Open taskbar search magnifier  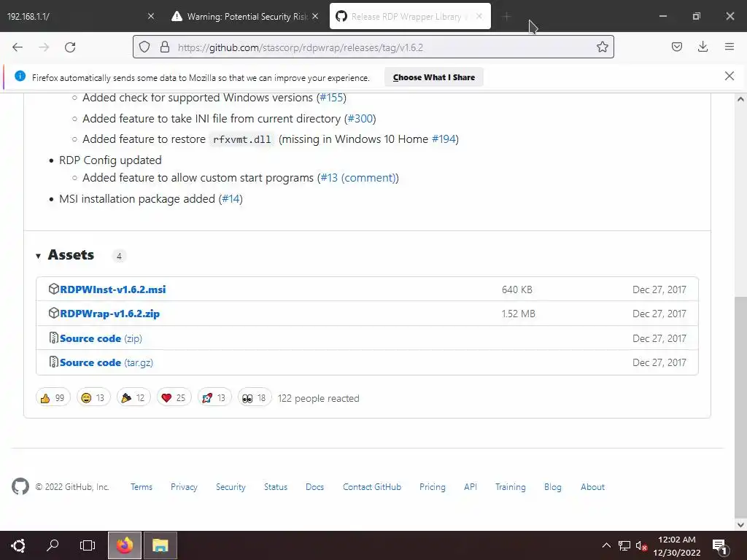[x=53, y=545]
